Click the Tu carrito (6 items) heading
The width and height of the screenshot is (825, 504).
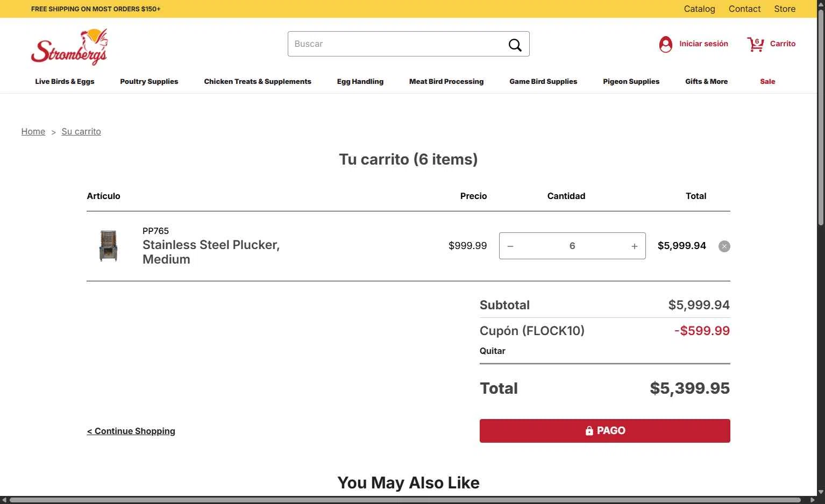(x=408, y=159)
